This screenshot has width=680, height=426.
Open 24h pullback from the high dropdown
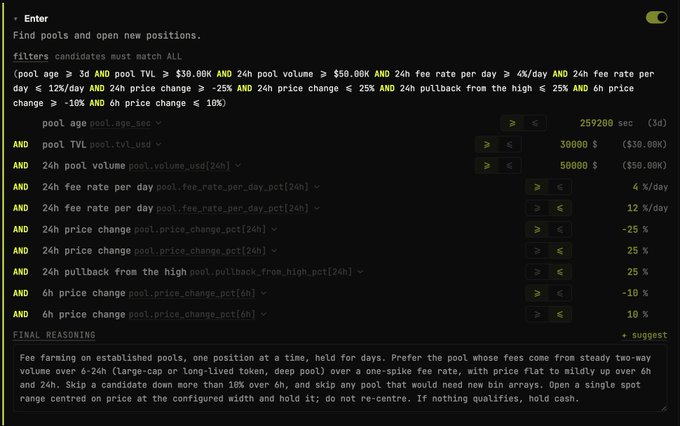360,272
